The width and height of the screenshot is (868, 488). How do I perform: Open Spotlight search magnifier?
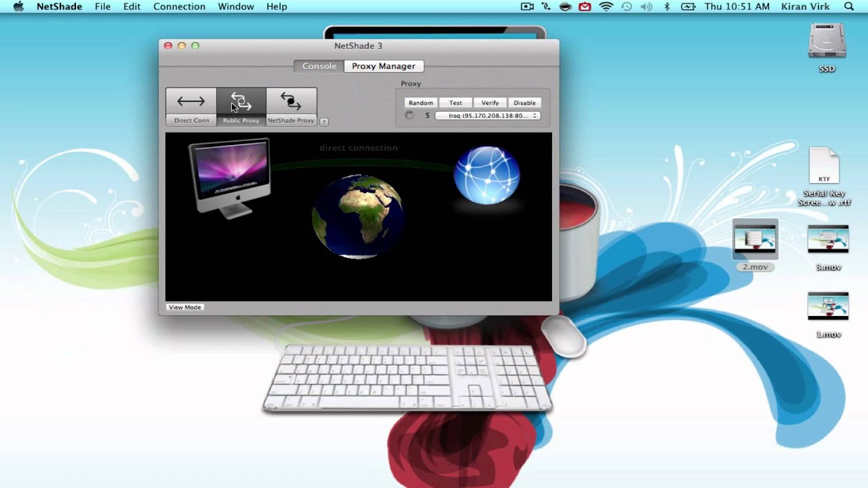pos(849,7)
